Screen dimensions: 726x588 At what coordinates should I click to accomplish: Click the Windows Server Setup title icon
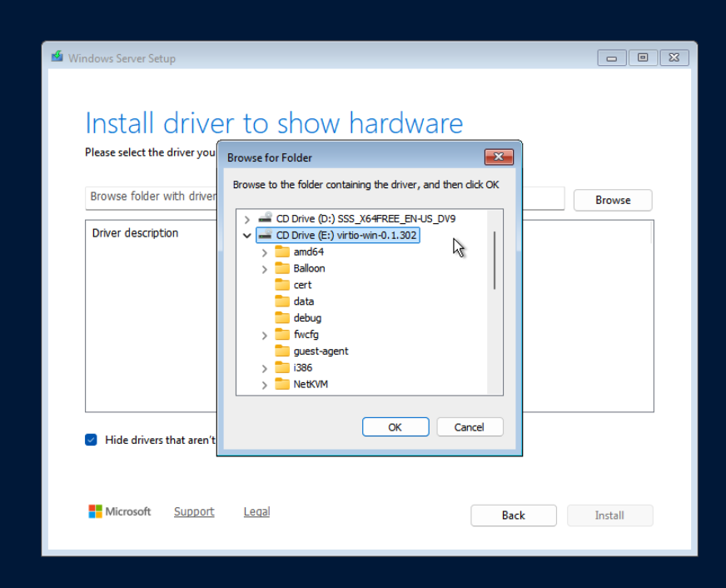(57, 57)
